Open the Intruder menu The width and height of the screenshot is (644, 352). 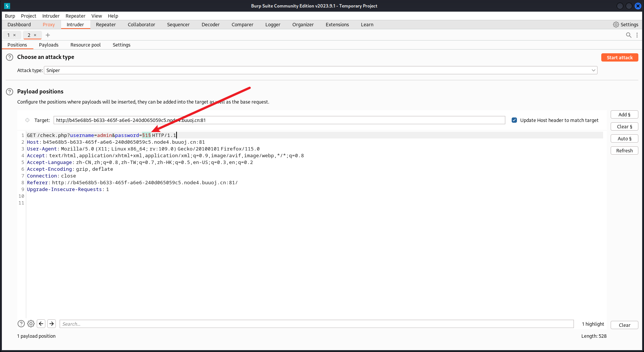[x=51, y=16]
